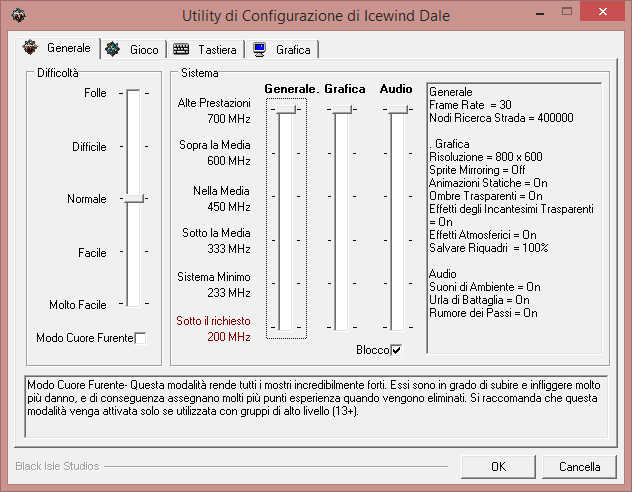Uncheck the Blocco checkbox
Screen dimensions: 632x492
coord(396,350)
